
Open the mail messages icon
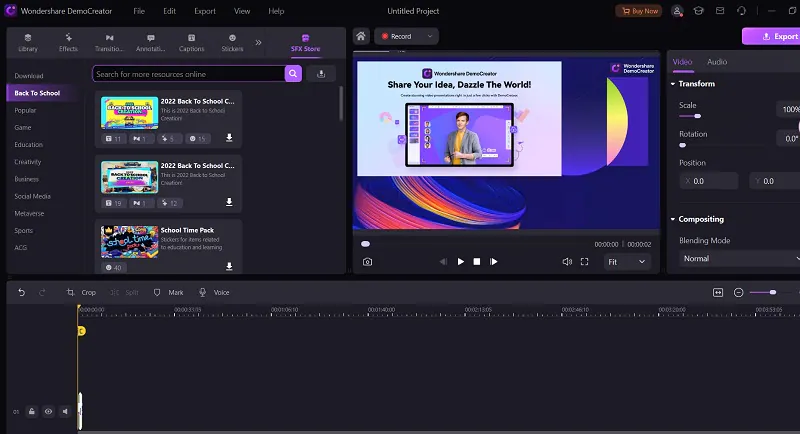pyautogui.click(x=720, y=11)
